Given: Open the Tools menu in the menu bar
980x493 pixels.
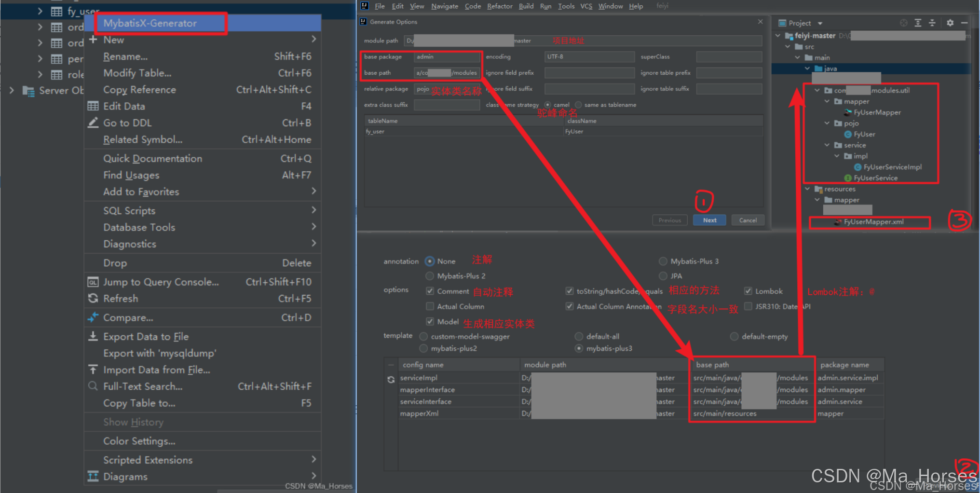Looking at the screenshot, I should point(566,6).
